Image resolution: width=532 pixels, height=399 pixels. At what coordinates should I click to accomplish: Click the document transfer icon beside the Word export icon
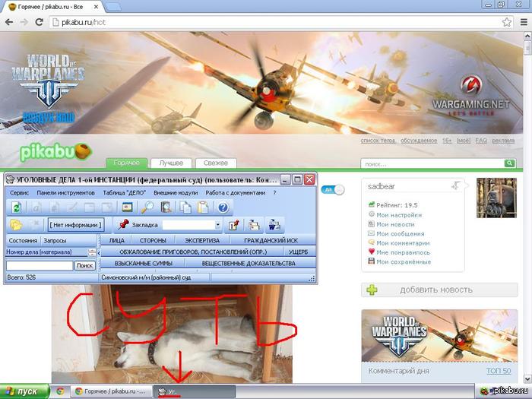click(253, 225)
